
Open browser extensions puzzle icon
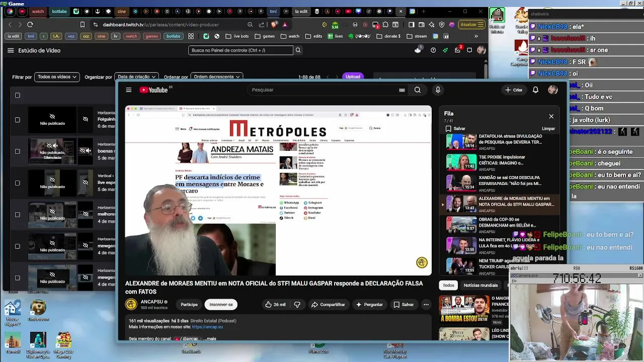(385, 24)
